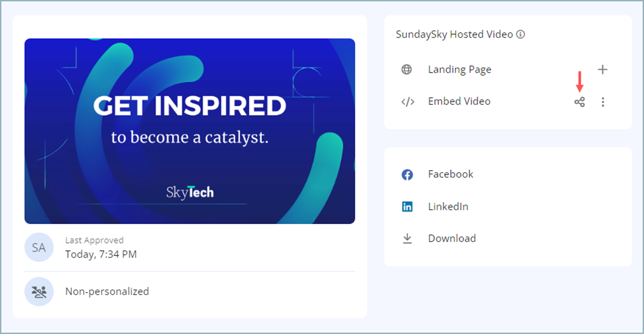Select the Landing Page menu entry
The height and width of the screenshot is (334, 644).
point(460,70)
